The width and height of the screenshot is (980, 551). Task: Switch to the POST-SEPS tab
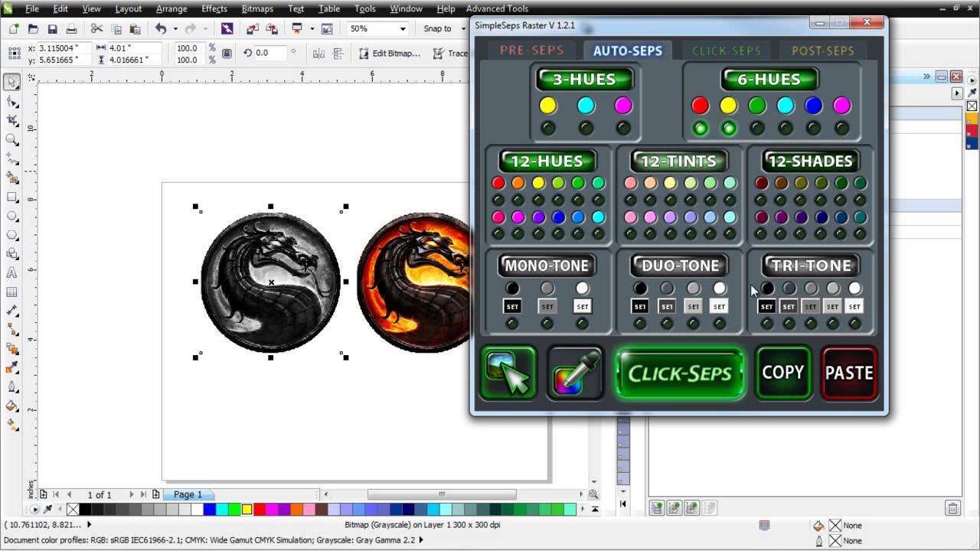(x=823, y=51)
